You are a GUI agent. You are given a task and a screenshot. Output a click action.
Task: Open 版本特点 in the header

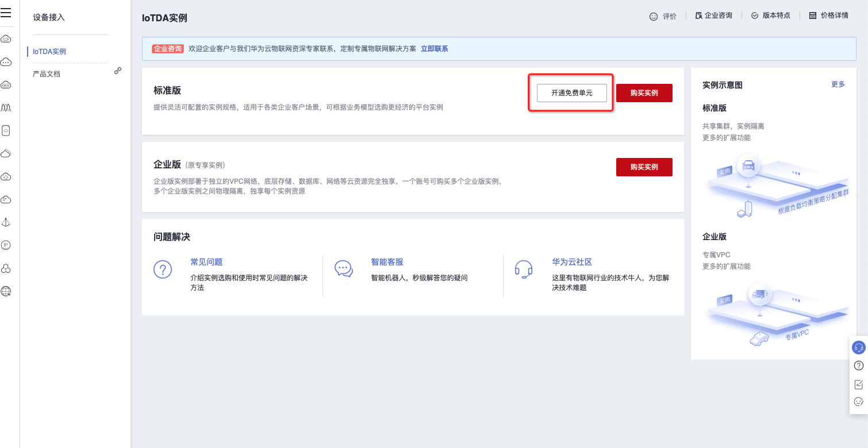pos(771,16)
